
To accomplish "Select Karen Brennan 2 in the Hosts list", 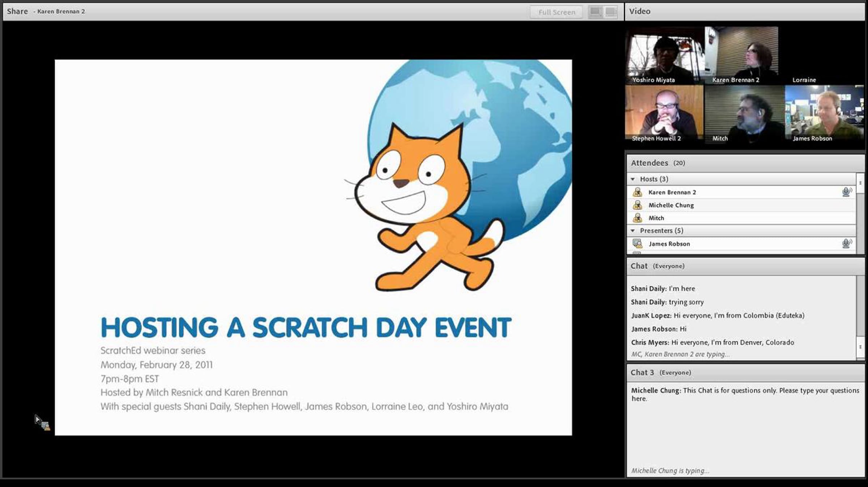I will point(741,192).
